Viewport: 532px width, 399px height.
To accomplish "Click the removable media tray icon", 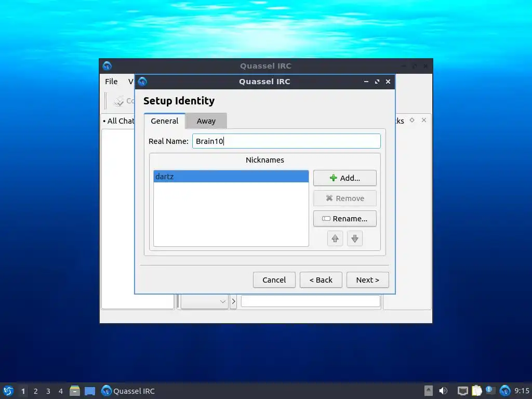I will tap(429, 391).
